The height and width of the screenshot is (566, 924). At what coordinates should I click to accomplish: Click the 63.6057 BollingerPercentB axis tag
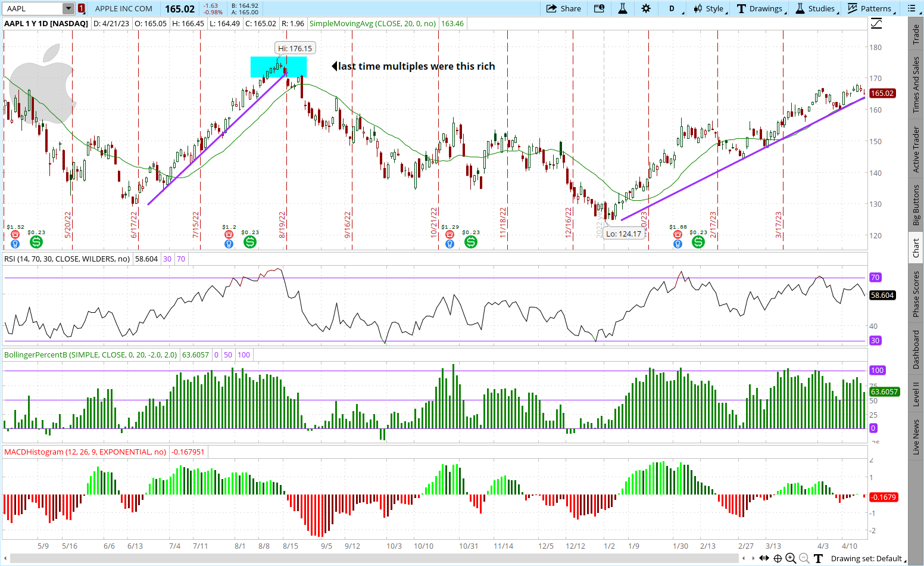pos(884,391)
